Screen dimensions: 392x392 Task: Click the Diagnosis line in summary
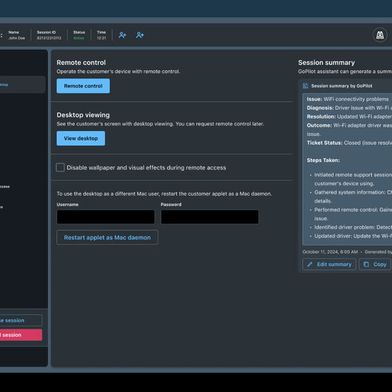[349, 108]
